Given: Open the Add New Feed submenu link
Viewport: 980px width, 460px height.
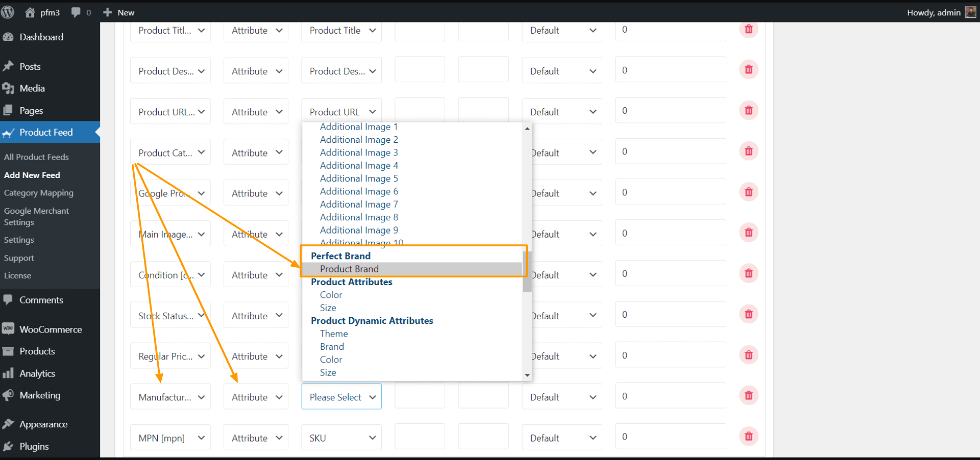Looking at the screenshot, I should (x=32, y=175).
